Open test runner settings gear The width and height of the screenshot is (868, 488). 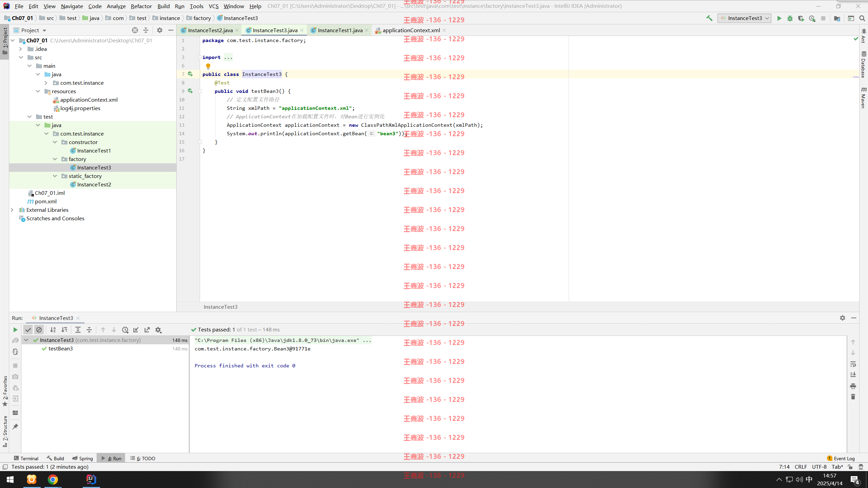[x=158, y=330]
